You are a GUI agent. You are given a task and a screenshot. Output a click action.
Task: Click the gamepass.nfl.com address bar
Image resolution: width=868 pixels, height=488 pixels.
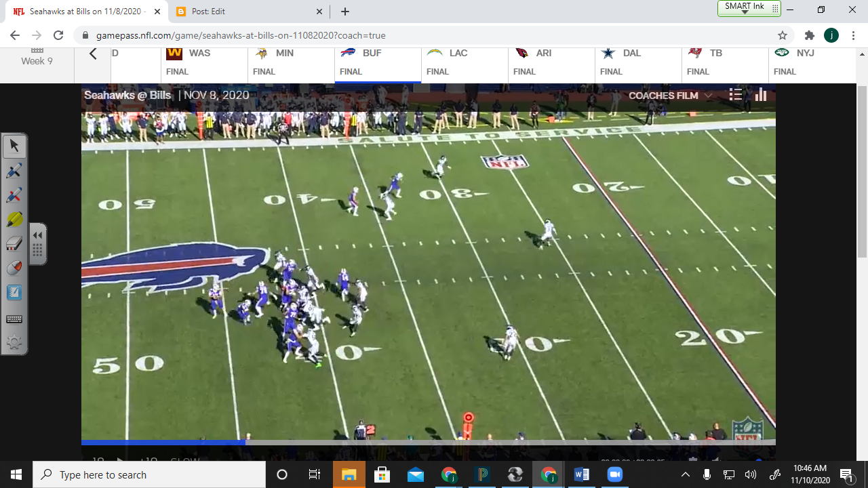click(x=434, y=35)
